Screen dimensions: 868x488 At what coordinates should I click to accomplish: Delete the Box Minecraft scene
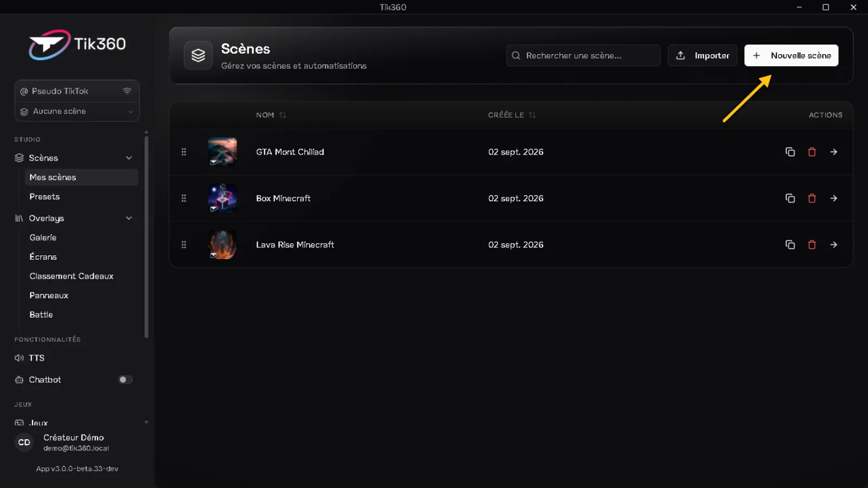click(x=812, y=198)
